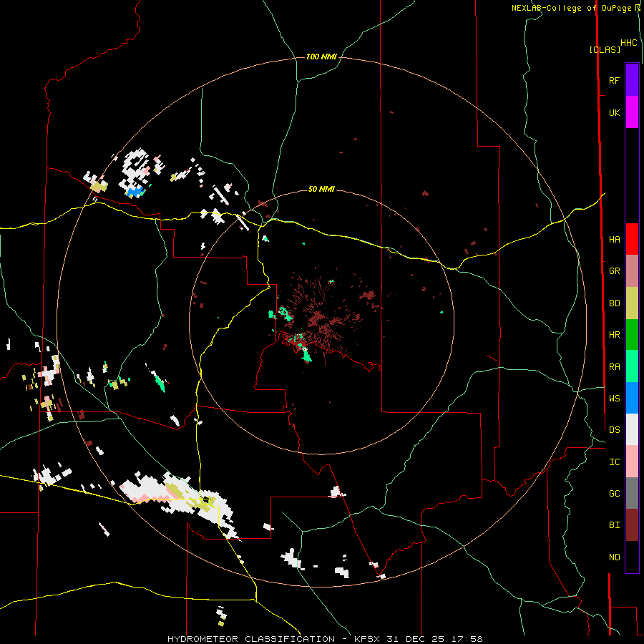644x644 pixels.
Task: Click the 50 NMI range ring label
Action: 321,189
